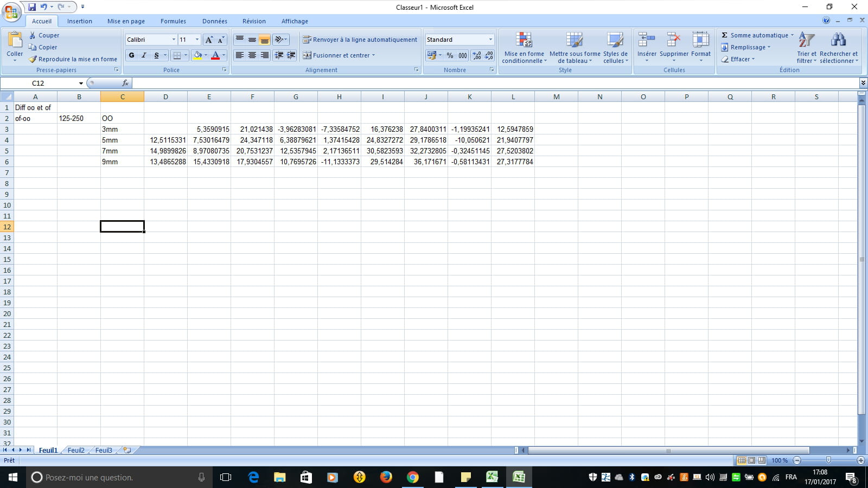Toggle underline S button

coord(156,55)
